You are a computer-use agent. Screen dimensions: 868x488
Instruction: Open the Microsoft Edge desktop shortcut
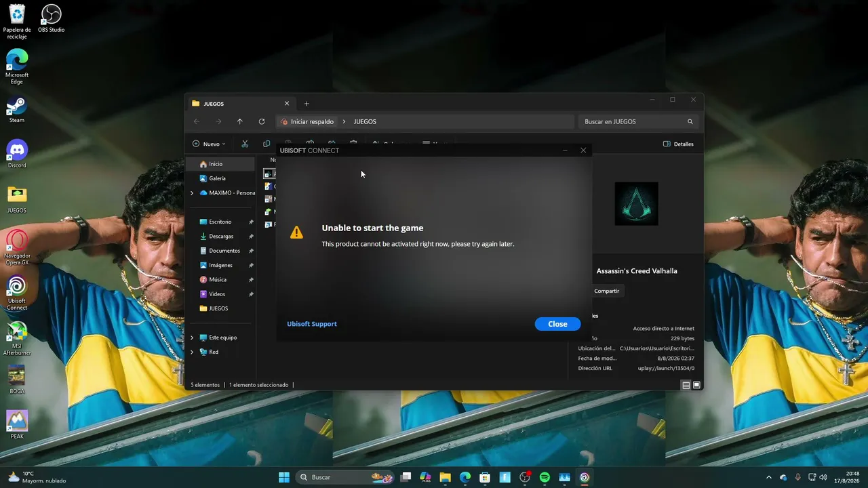17,67
